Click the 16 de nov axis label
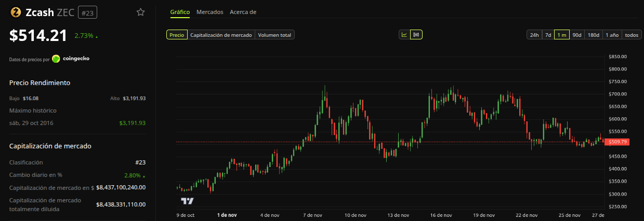 click(x=440, y=215)
